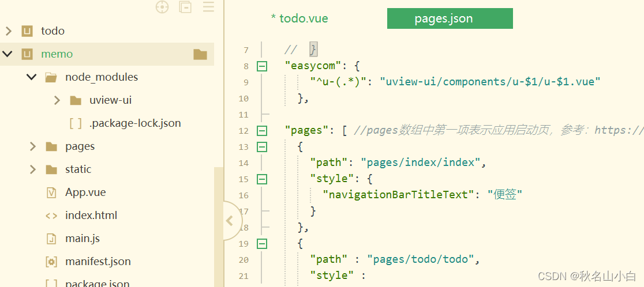Click the project tree vertical scrollbar
This screenshot has width=644, height=287.
(219, 226)
